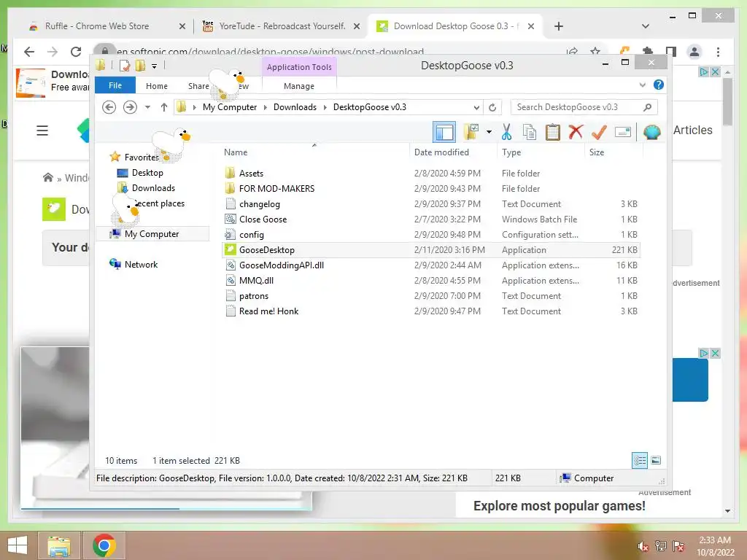The image size is (747, 560).
Task: Switch to details view in Explorer corner
Action: (x=640, y=460)
